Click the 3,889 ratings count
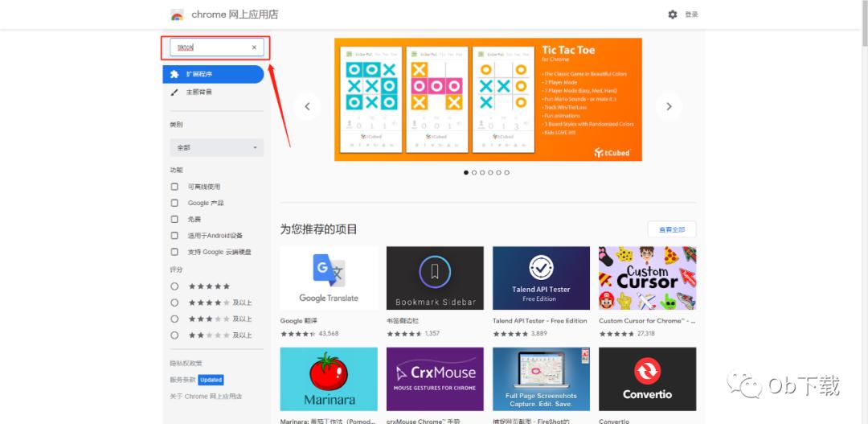 click(x=538, y=334)
